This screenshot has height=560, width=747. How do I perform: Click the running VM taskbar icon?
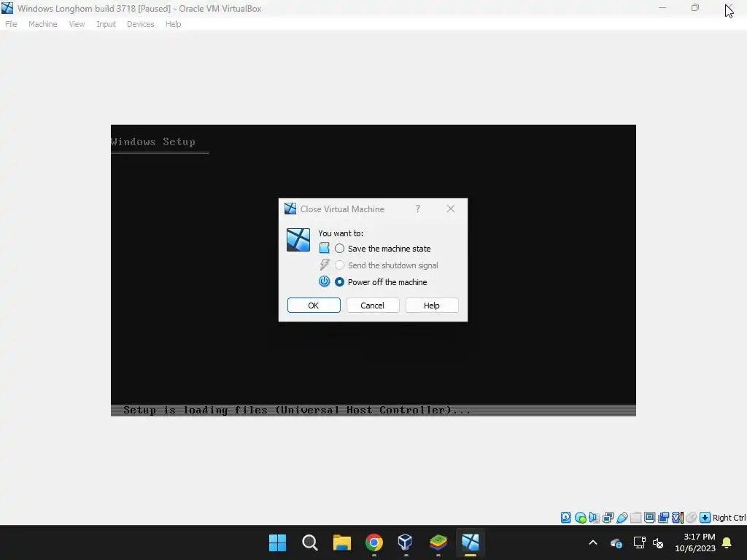point(471,542)
